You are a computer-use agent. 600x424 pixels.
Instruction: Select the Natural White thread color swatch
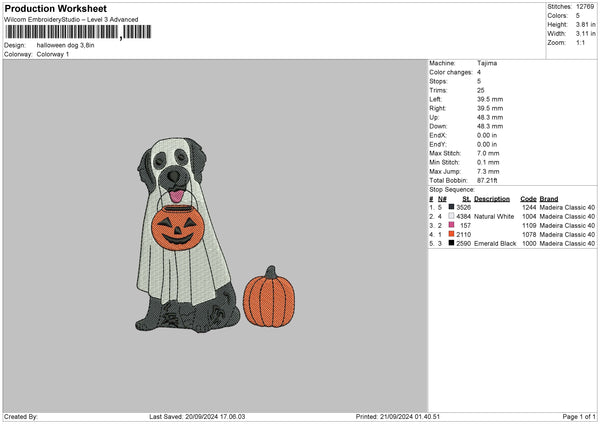[451, 216]
